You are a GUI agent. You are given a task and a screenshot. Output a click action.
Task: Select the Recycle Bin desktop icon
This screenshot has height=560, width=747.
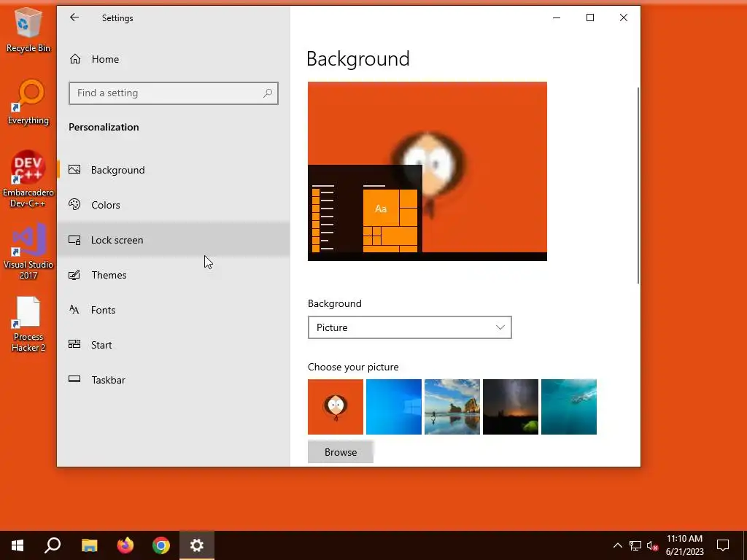coord(28,31)
